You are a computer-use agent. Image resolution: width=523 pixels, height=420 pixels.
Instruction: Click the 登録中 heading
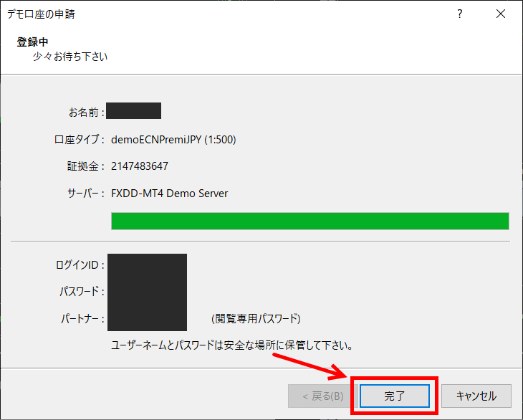32,42
